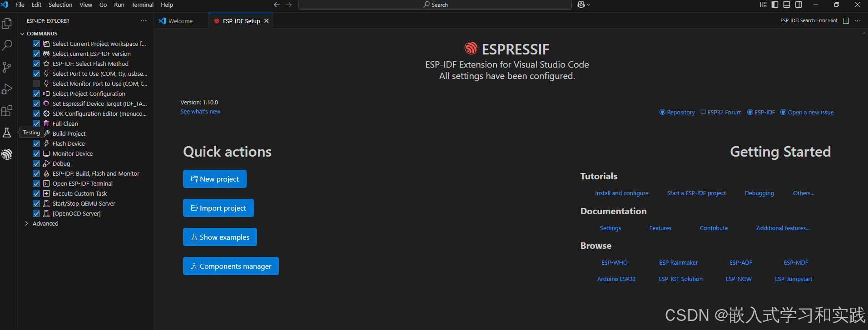Open the File menu
The image size is (868, 330).
tap(20, 5)
